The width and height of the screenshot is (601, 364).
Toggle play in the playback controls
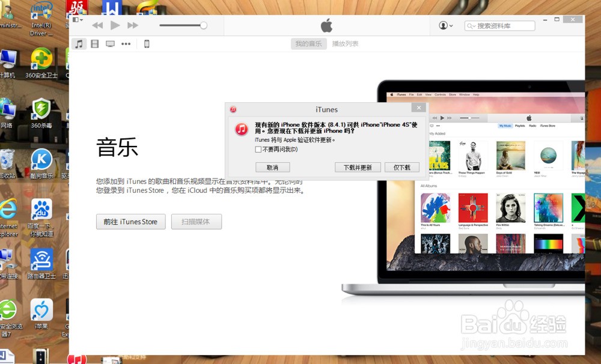point(114,25)
